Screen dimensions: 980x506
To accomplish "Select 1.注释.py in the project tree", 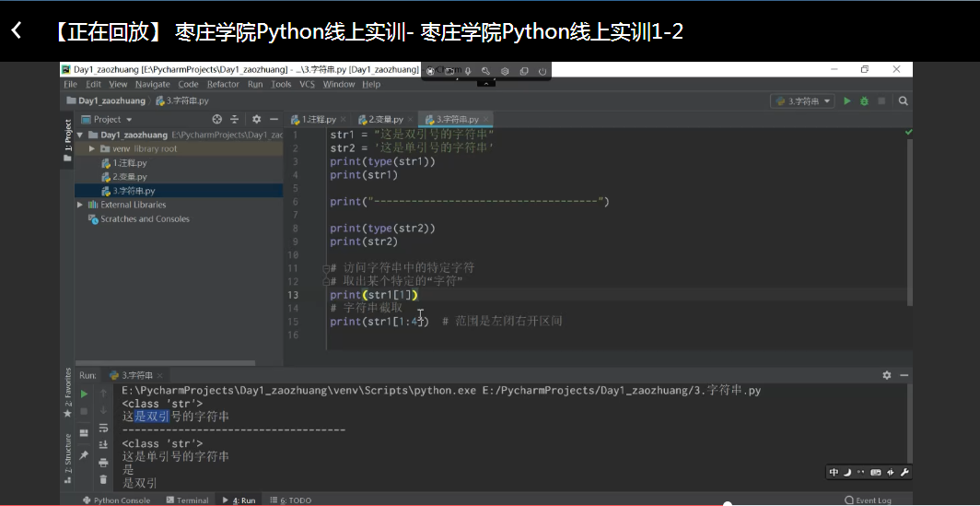I will tap(129, 162).
